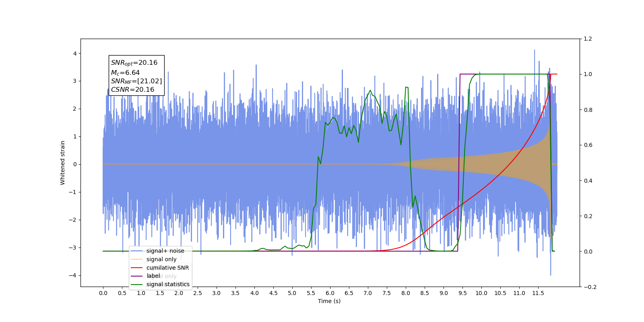Image resolution: width=644 pixels, height=322 pixels.
Task: Click the 9.5 x-axis tick label
Action: (x=462, y=293)
